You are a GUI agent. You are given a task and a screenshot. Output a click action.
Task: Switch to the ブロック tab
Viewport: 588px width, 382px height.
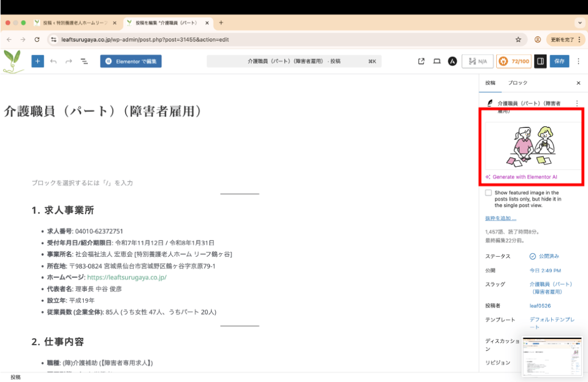pos(517,83)
